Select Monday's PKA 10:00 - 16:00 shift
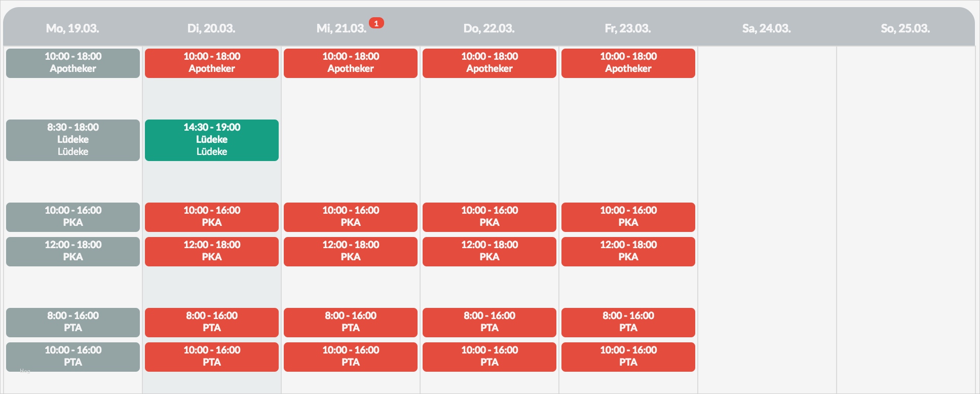 click(73, 217)
